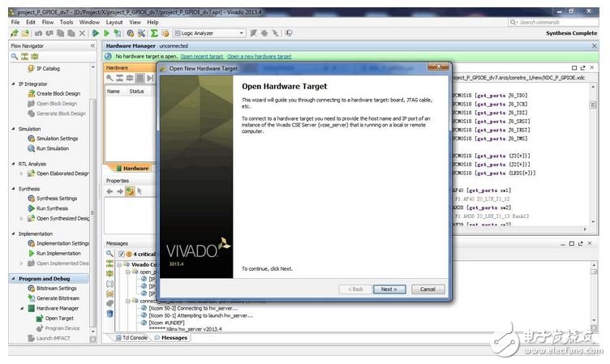Open the Tools menu
Viewport: 610px width, 364px height.
[67, 23]
